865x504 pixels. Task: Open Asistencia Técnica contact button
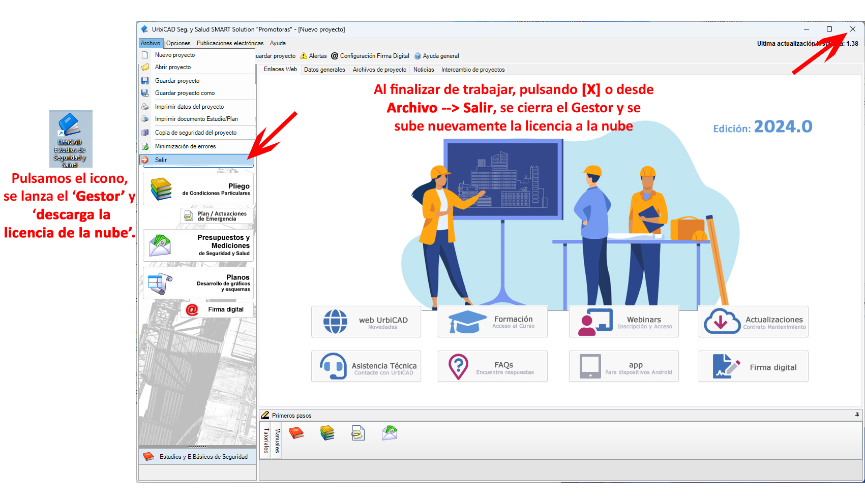[x=366, y=366]
